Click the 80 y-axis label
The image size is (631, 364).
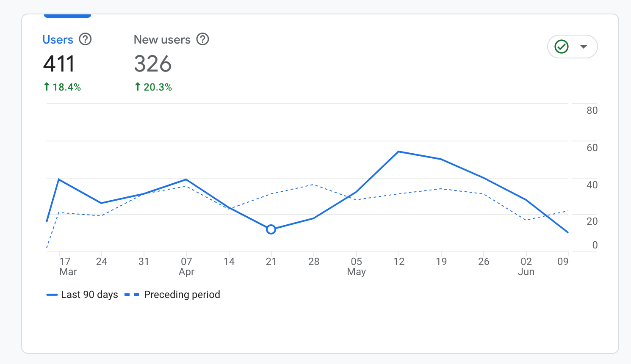pyautogui.click(x=592, y=110)
